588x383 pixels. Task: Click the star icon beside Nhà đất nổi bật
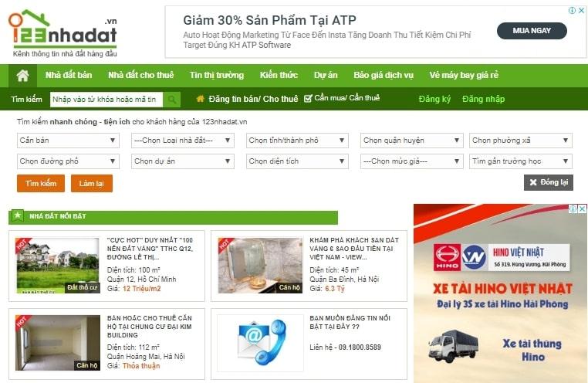(x=17, y=215)
